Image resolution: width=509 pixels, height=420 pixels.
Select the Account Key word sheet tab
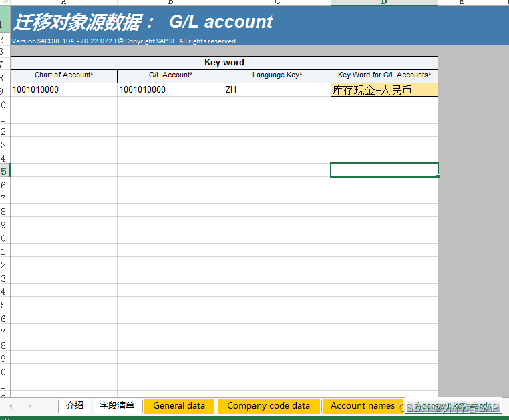453,406
